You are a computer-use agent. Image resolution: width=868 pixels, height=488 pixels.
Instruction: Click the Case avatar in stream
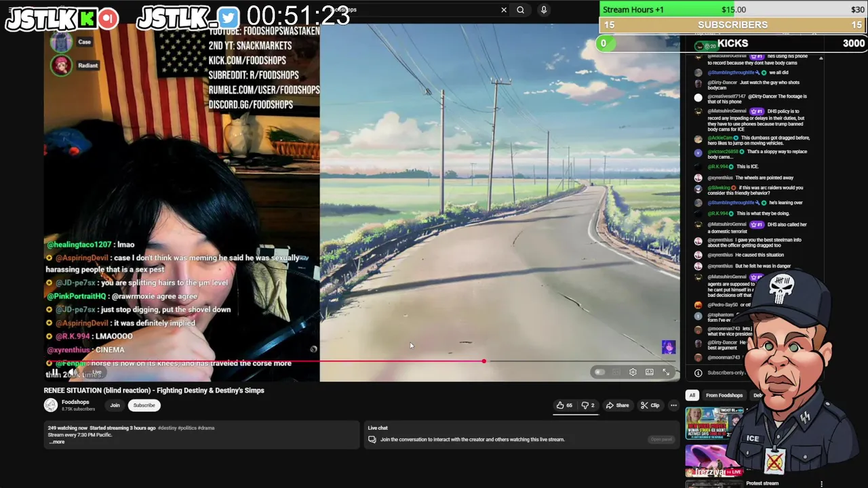[61, 42]
